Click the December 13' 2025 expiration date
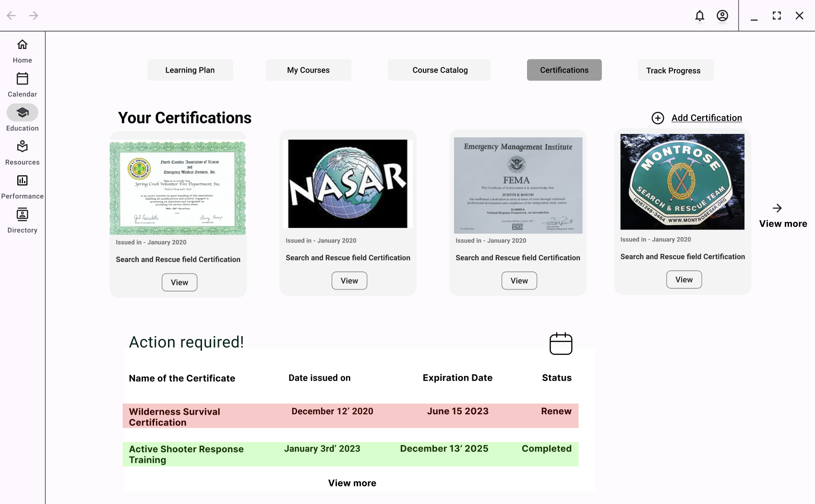This screenshot has height=504, width=815. (x=444, y=449)
